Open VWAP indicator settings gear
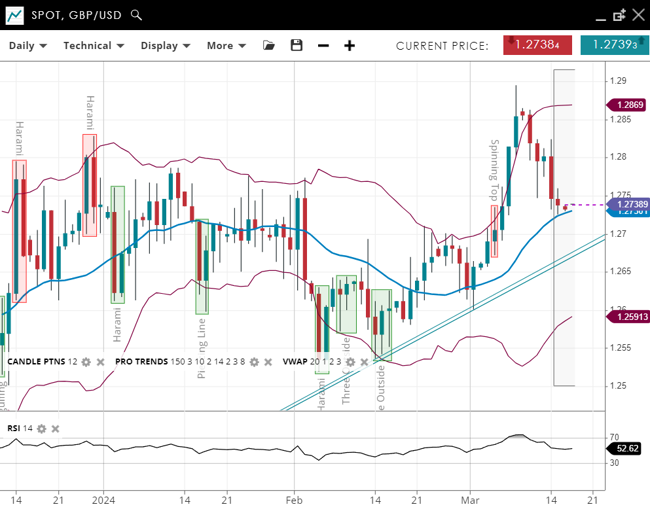Viewport: 650px width, 511px height. 351,361
